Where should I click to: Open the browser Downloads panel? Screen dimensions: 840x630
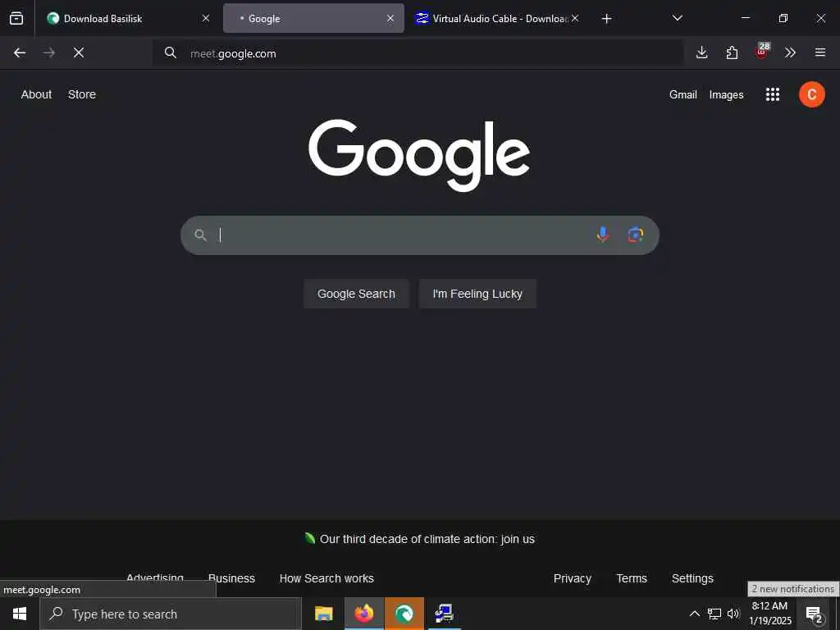(x=702, y=52)
